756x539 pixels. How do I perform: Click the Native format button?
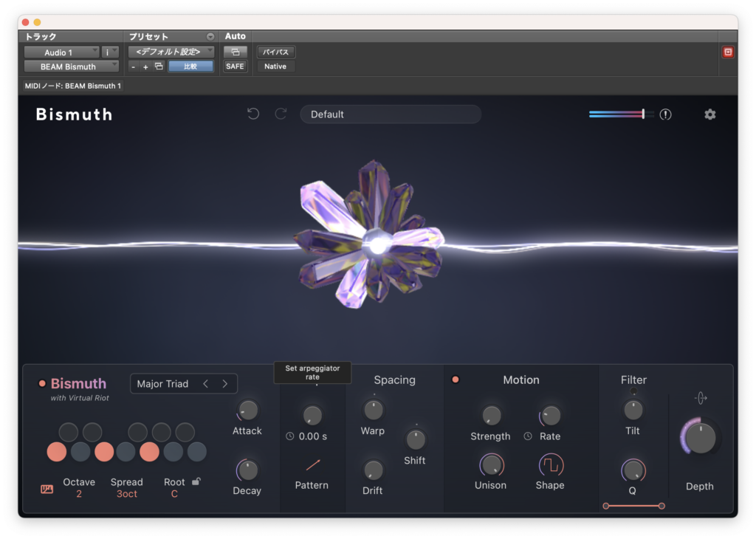tap(276, 66)
